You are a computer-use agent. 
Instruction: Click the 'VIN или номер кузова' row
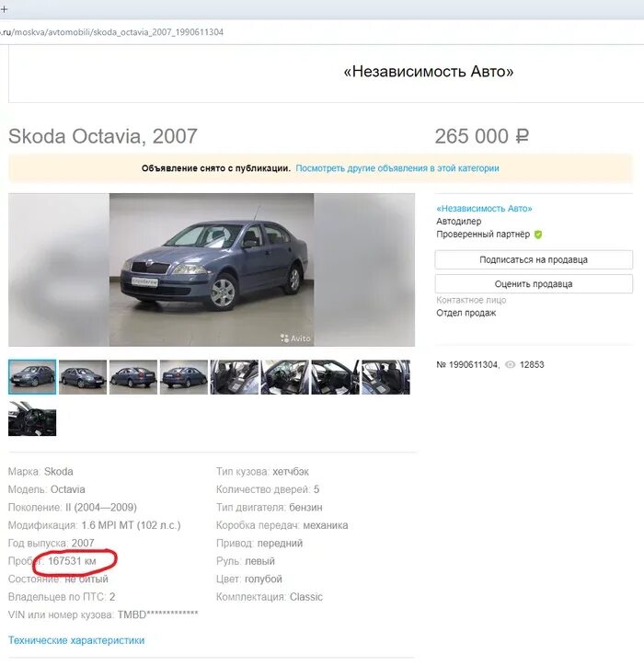(x=103, y=615)
